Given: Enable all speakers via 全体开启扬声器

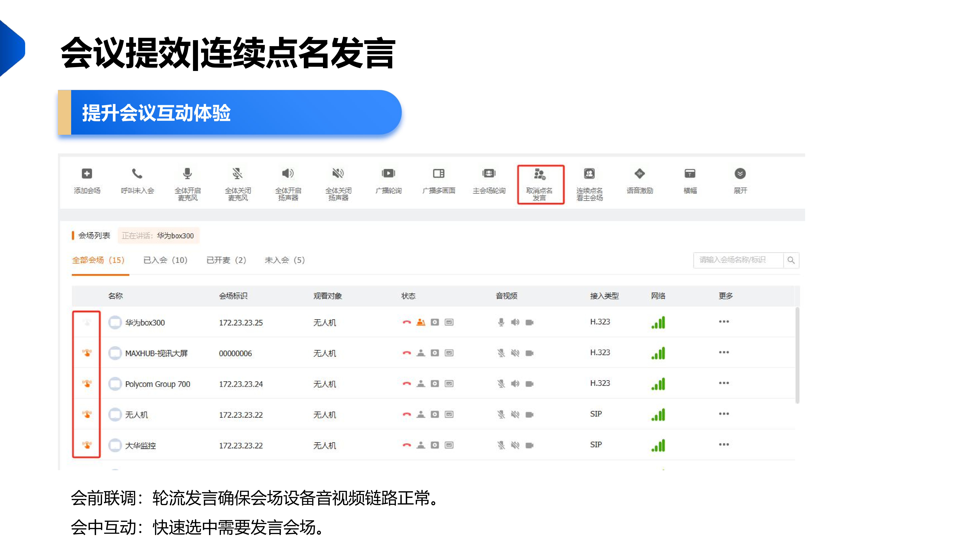Looking at the screenshot, I should pos(288,184).
